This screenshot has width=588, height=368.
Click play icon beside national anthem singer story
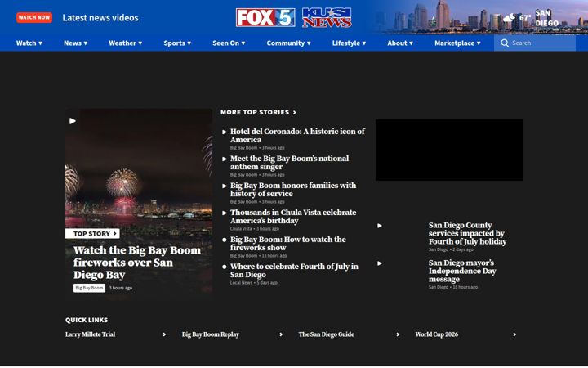tap(225, 159)
